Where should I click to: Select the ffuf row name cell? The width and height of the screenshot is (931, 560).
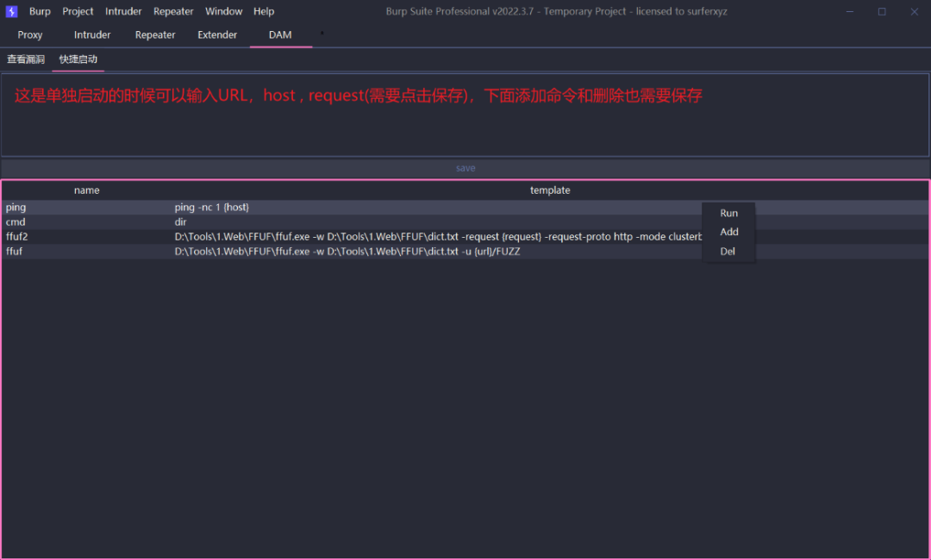click(87, 252)
